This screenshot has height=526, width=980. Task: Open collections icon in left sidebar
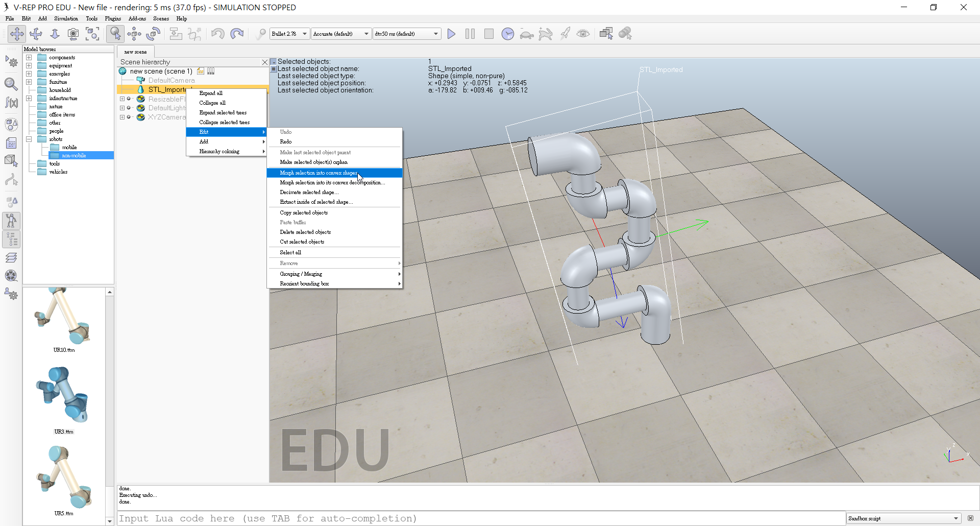point(11,125)
